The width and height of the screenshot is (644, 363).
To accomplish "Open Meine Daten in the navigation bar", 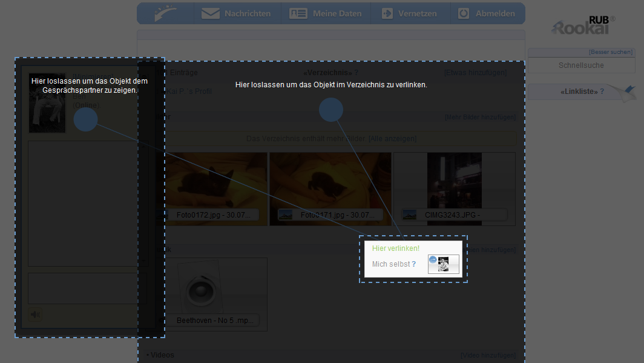I will [326, 13].
